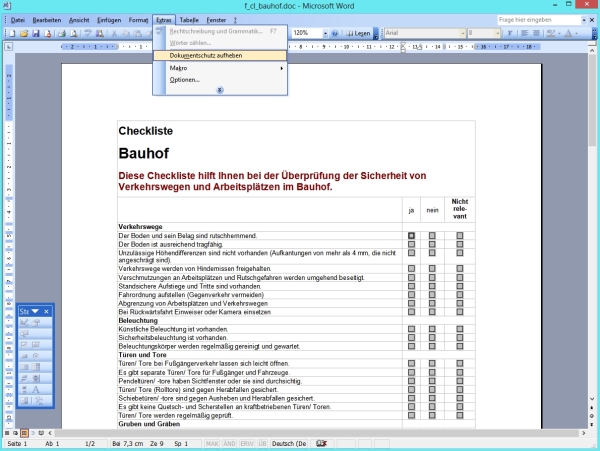
Task: Open the floating toolbox options dropdown arrow
Action: pyautogui.click(x=35, y=313)
